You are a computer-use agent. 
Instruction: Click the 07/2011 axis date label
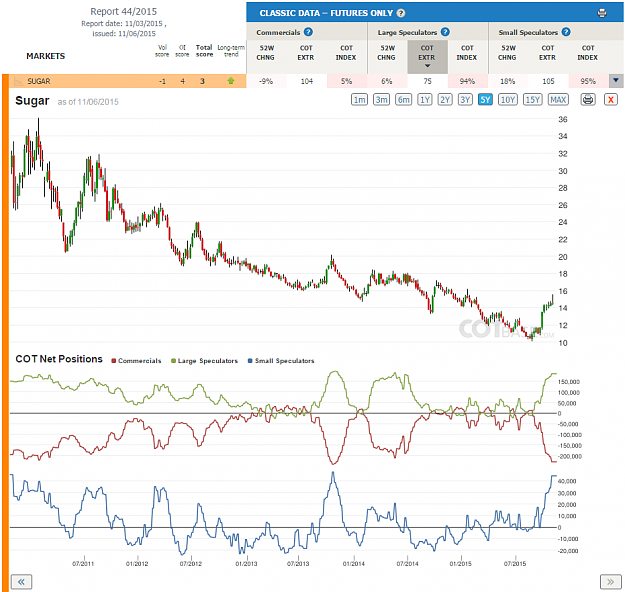click(x=83, y=564)
